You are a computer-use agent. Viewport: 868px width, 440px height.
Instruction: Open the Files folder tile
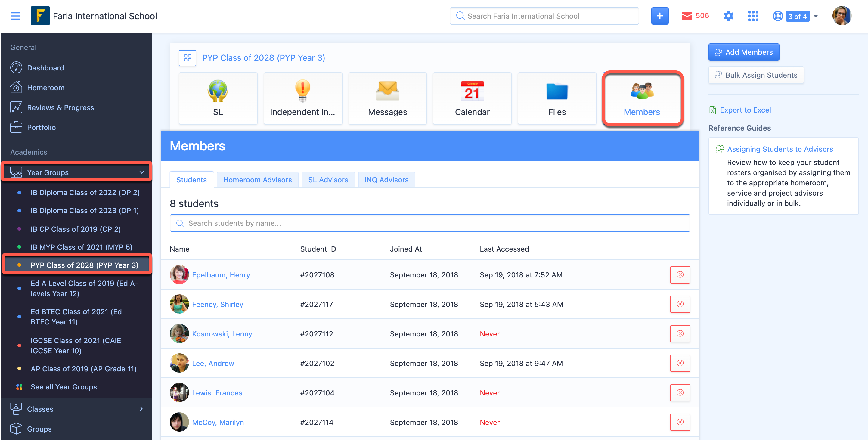point(557,98)
